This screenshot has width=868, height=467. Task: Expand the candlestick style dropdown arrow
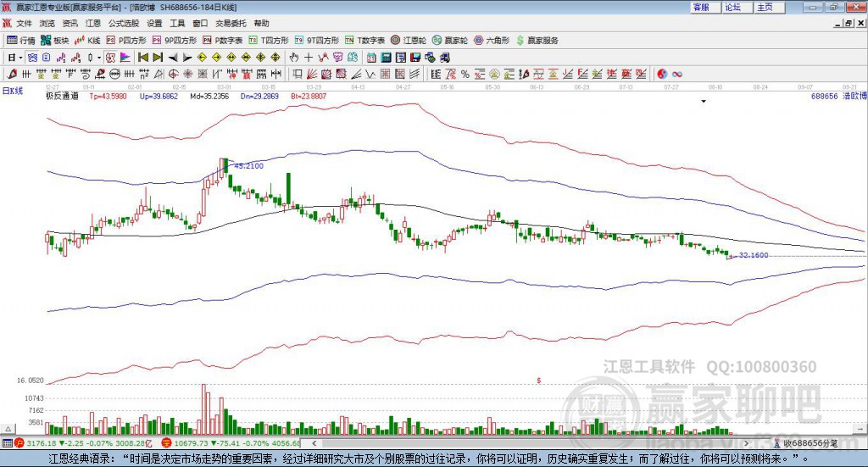pos(99,58)
